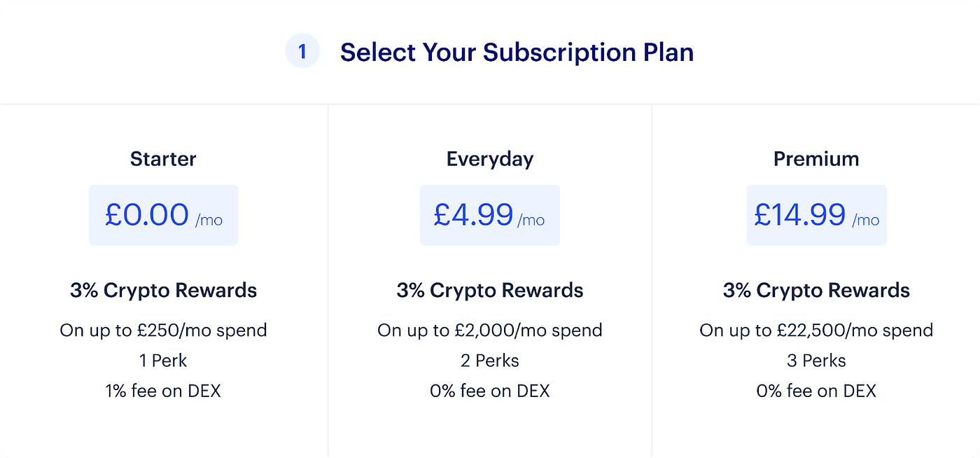The height and width of the screenshot is (458, 980).
Task: Click the 2 Perks line in Everyday plan
Action: [x=489, y=360]
